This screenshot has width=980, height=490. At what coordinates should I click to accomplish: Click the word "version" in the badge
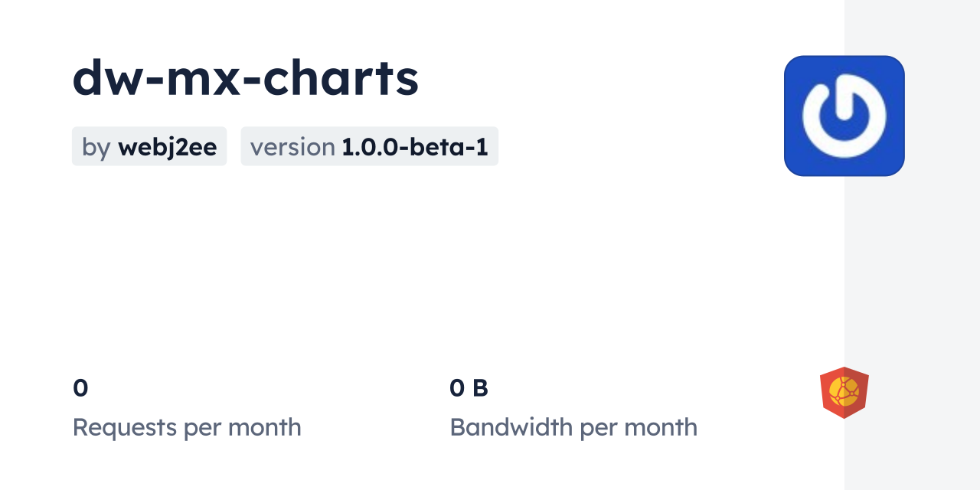click(x=292, y=147)
